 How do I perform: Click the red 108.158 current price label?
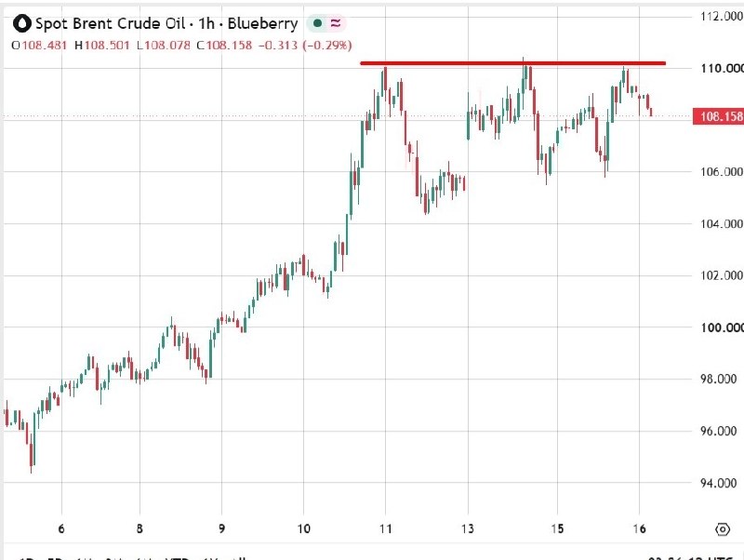point(718,116)
